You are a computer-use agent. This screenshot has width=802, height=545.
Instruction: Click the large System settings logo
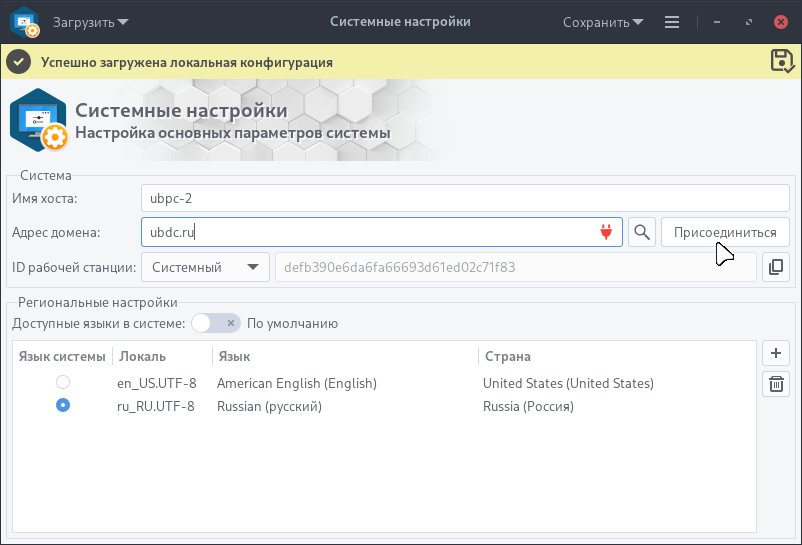tap(39, 120)
